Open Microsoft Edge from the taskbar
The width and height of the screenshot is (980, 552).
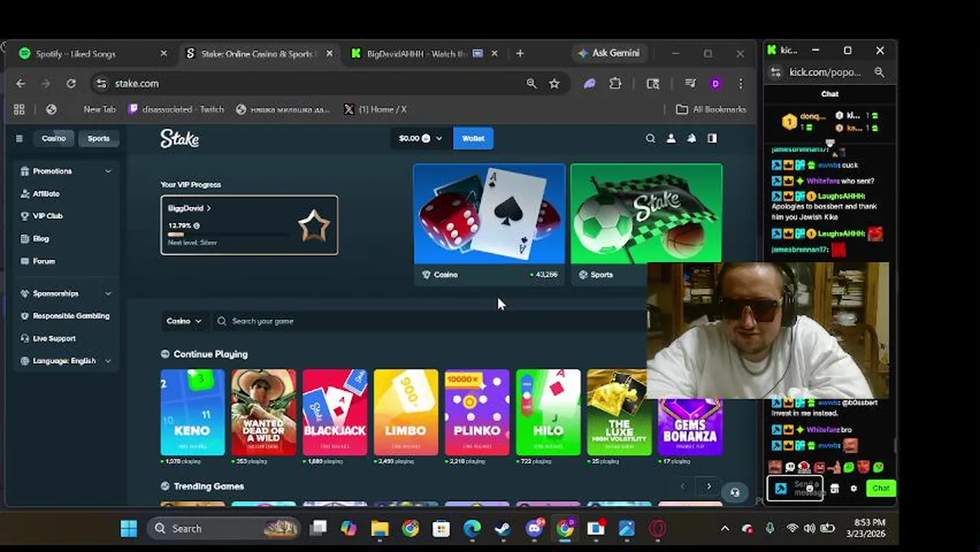pyautogui.click(x=472, y=528)
